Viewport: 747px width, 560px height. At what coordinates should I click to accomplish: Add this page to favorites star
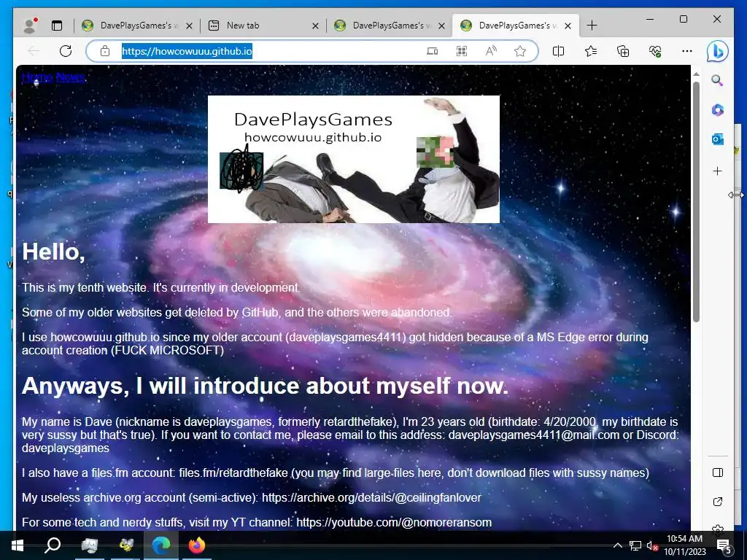pos(519,51)
